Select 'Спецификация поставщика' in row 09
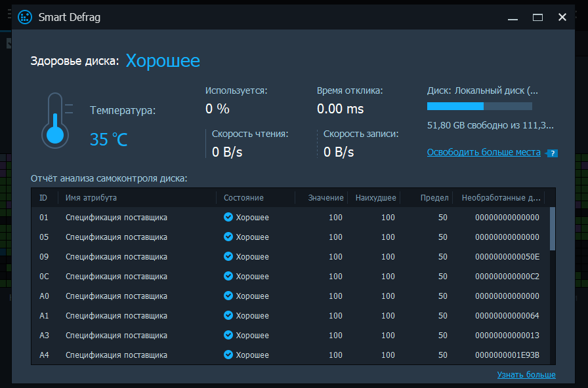Viewport: 588px width, 388px height. tap(116, 256)
